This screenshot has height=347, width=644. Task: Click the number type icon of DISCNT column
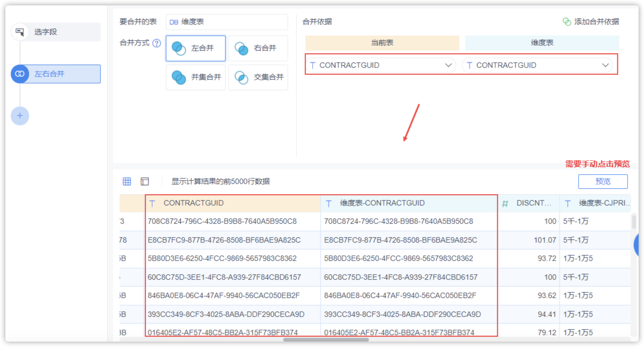click(x=505, y=204)
